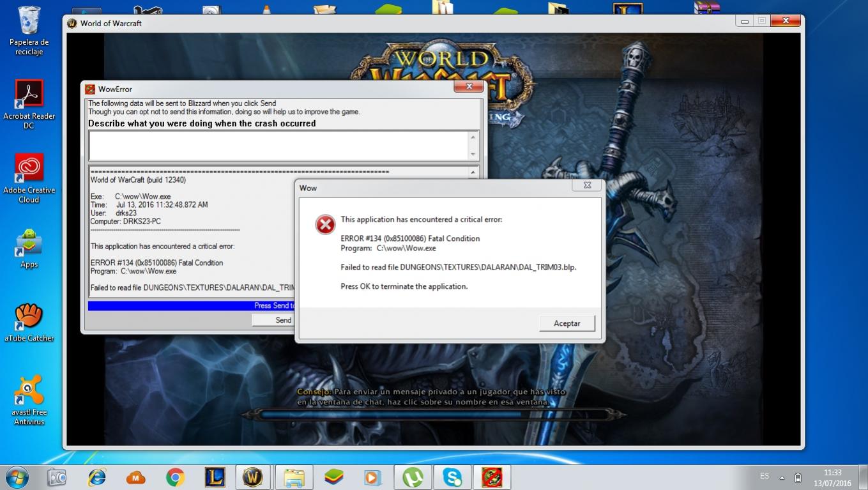Click 'Describe what you were doing' heading
Screen dimensions: 868x490
202,124
